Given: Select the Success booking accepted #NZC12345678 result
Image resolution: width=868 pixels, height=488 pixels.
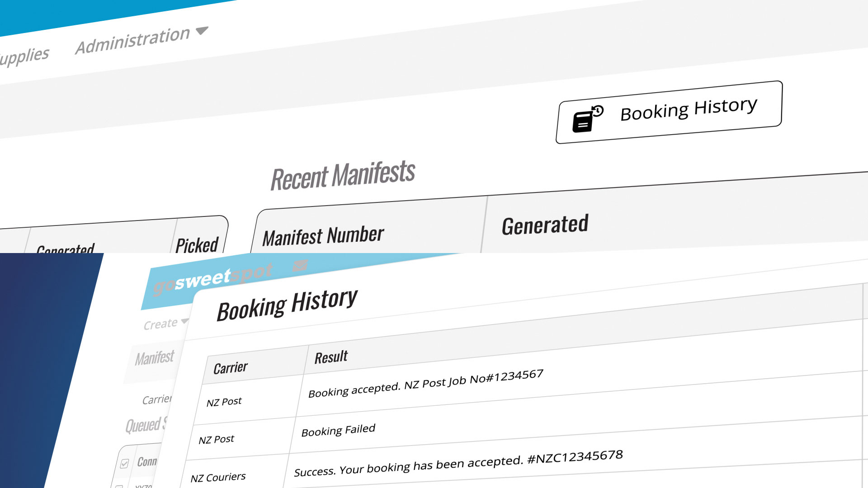Looking at the screenshot, I should 458,463.
